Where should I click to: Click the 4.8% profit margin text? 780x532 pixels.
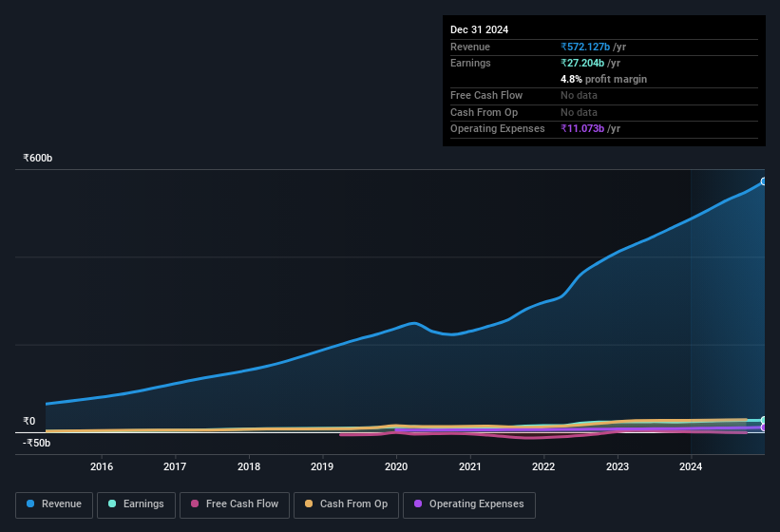[x=603, y=79]
